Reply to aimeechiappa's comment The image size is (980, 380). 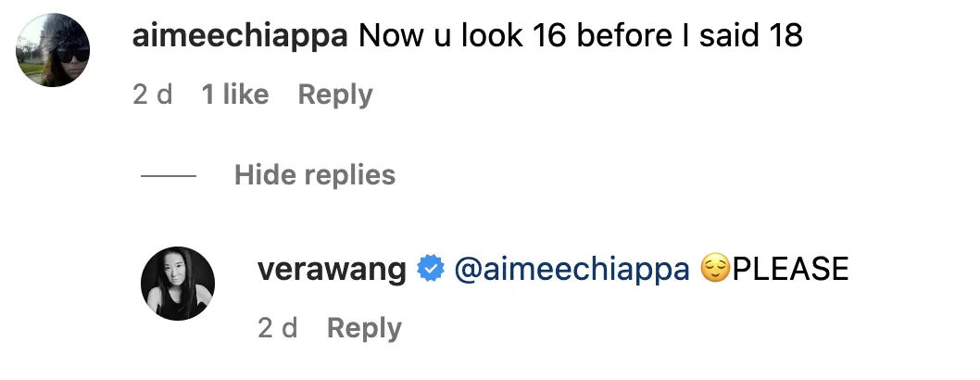[x=335, y=95]
